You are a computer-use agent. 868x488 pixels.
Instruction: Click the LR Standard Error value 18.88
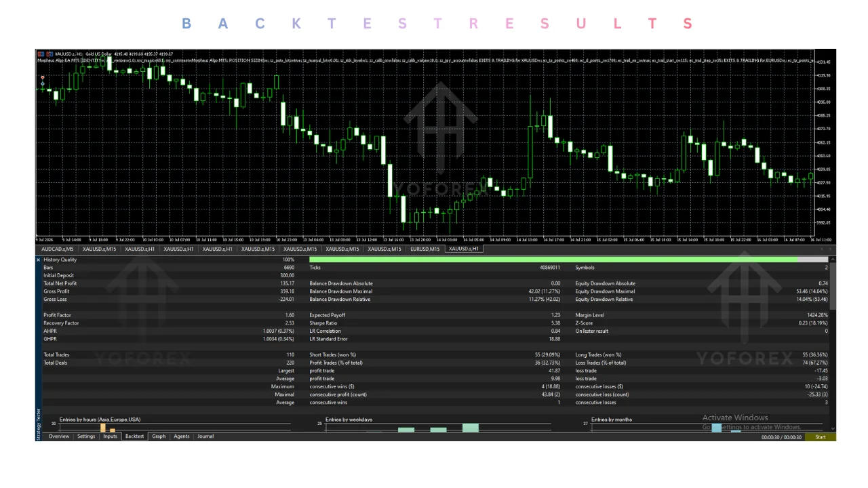tap(555, 339)
